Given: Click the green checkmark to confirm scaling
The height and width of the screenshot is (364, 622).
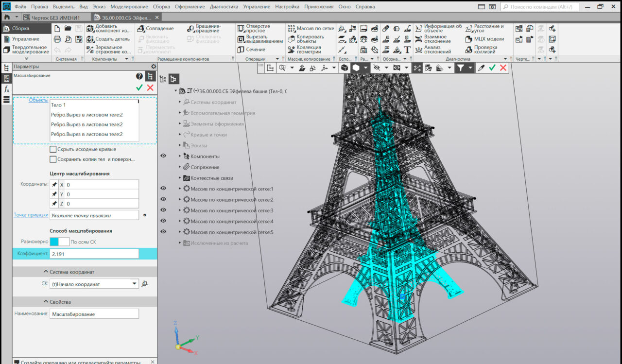Looking at the screenshot, I should pyautogui.click(x=139, y=87).
